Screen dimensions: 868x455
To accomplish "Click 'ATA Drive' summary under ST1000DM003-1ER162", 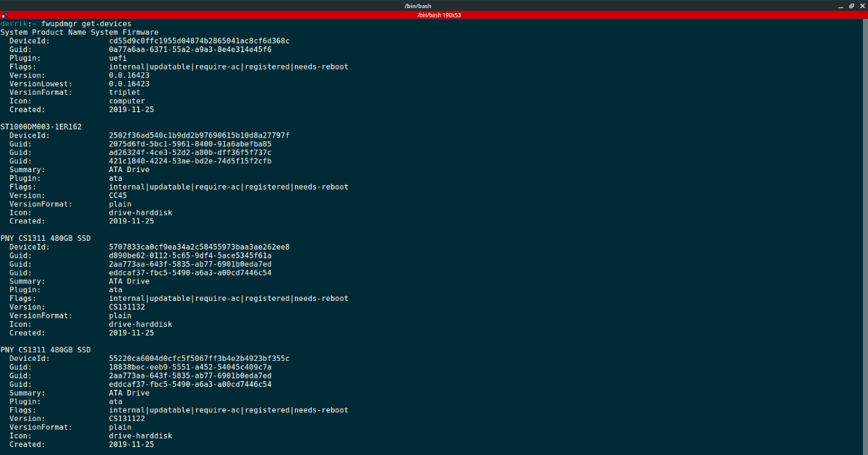I will click(129, 170).
